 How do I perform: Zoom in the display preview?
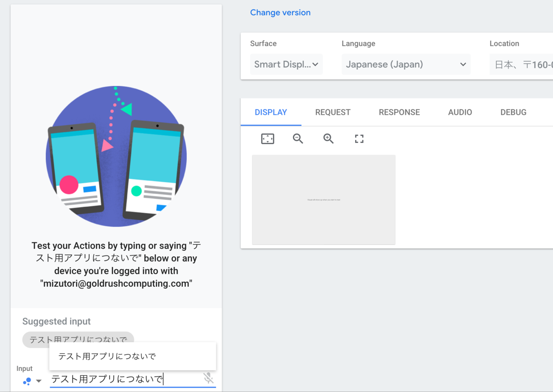click(x=328, y=139)
